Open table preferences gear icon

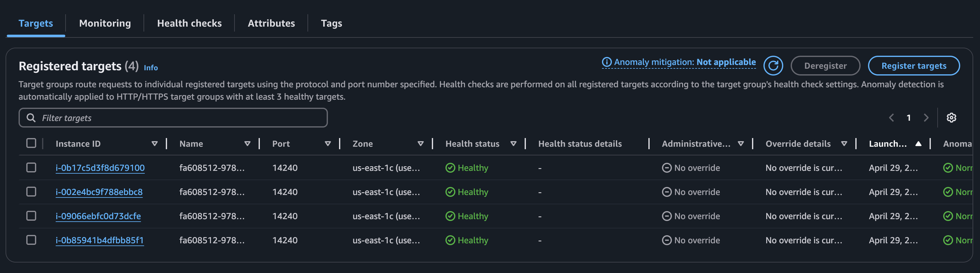point(951,118)
